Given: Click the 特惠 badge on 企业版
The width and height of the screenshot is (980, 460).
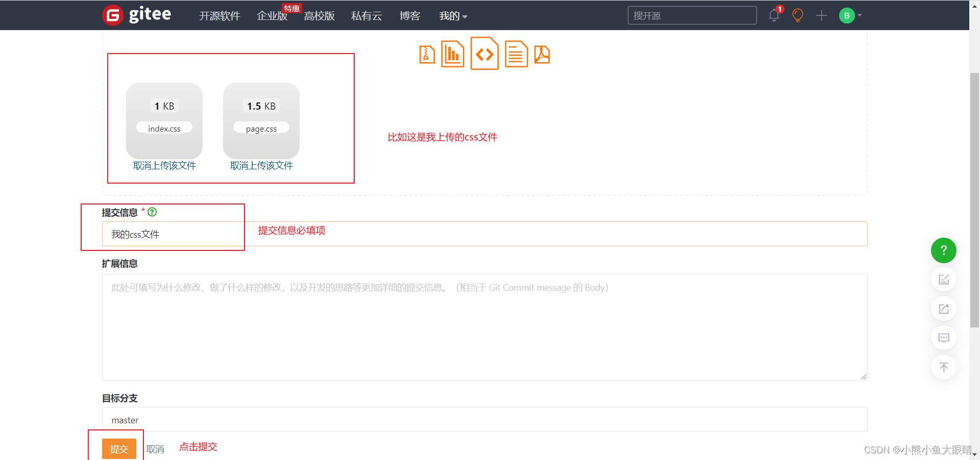Looking at the screenshot, I should [x=291, y=9].
